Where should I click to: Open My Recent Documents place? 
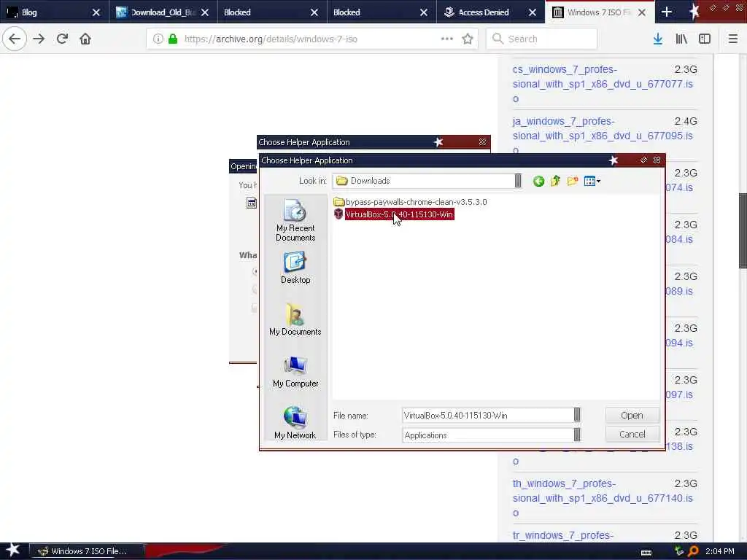pyautogui.click(x=295, y=220)
